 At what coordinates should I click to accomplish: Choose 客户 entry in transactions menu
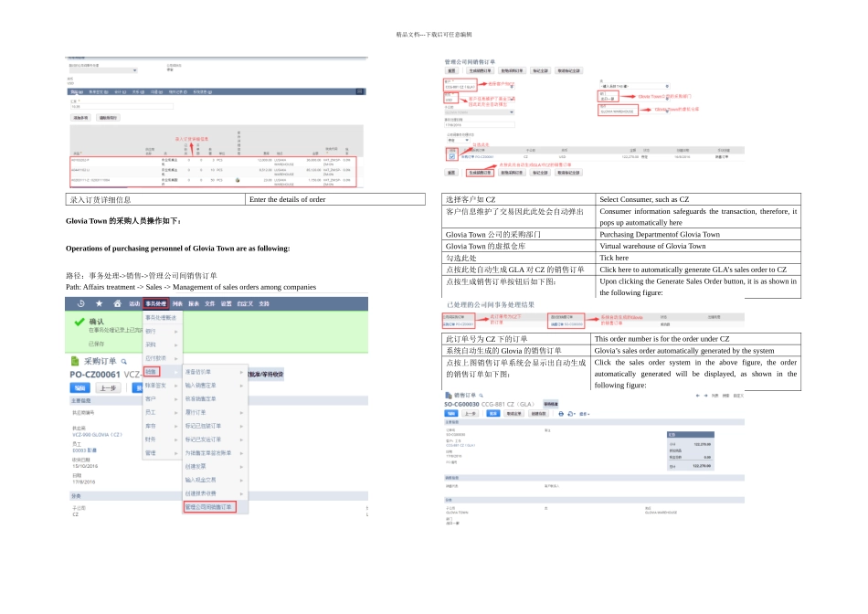(x=162, y=398)
